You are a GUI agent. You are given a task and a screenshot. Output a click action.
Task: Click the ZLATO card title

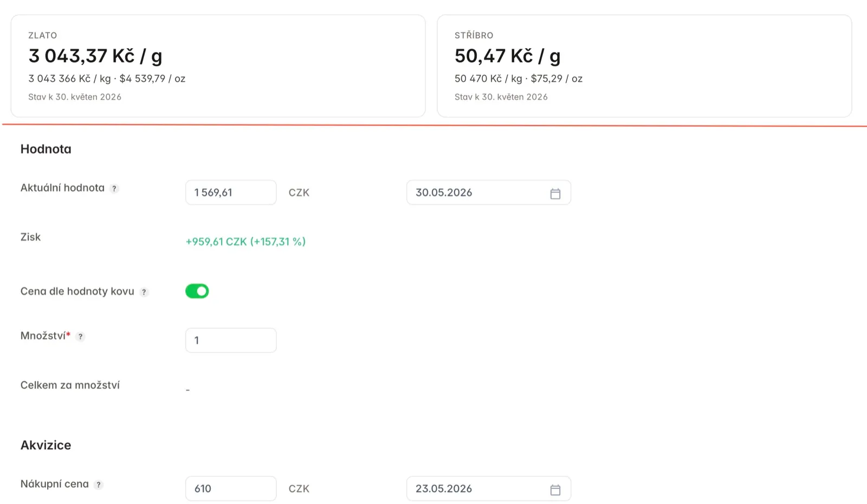pyautogui.click(x=42, y=35)
